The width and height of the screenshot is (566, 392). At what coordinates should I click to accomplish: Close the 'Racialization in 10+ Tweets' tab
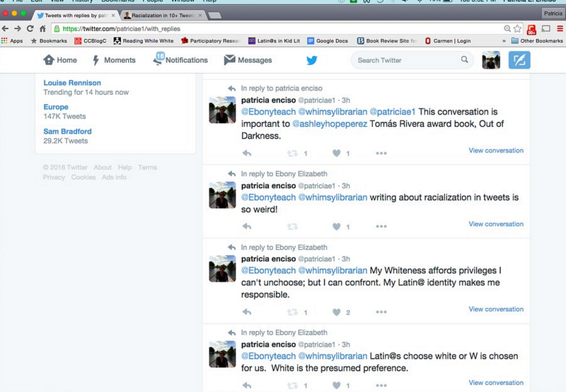(200, 15)
